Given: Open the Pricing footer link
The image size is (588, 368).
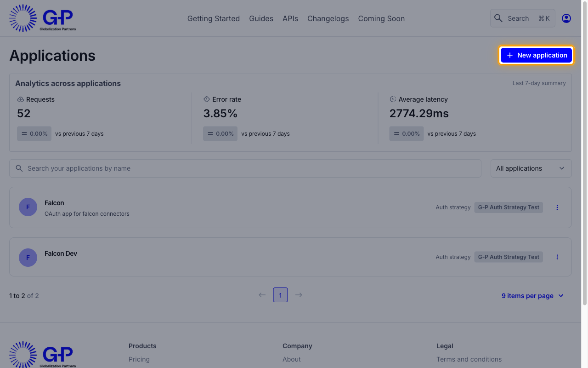Looking at the screenshot, I should pyautogui.click(x=139, y=359).
